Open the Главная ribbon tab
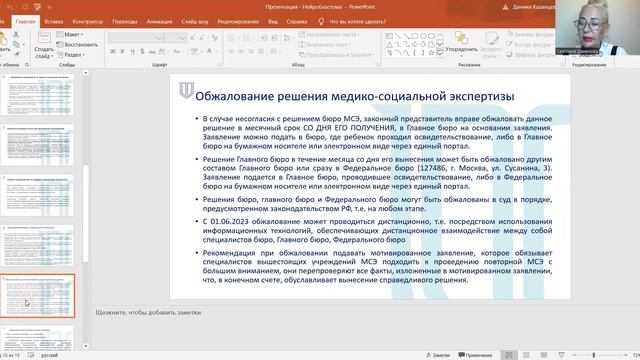640x360 pixels. point(25,22)
